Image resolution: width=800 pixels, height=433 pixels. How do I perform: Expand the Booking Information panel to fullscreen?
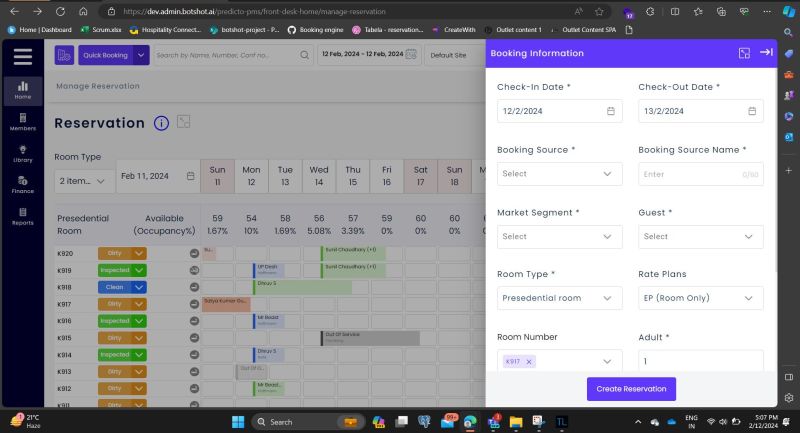click(x=744, y=53)
